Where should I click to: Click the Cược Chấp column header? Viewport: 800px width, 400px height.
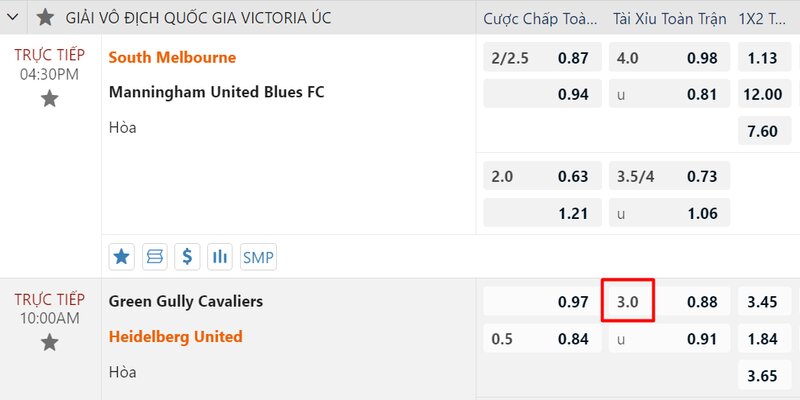click(540, 19)
